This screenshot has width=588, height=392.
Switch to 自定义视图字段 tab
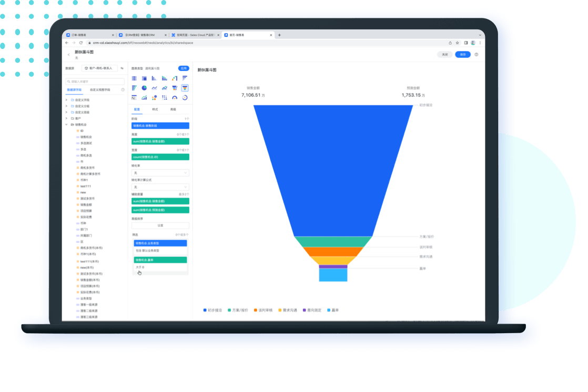(100, 90)
